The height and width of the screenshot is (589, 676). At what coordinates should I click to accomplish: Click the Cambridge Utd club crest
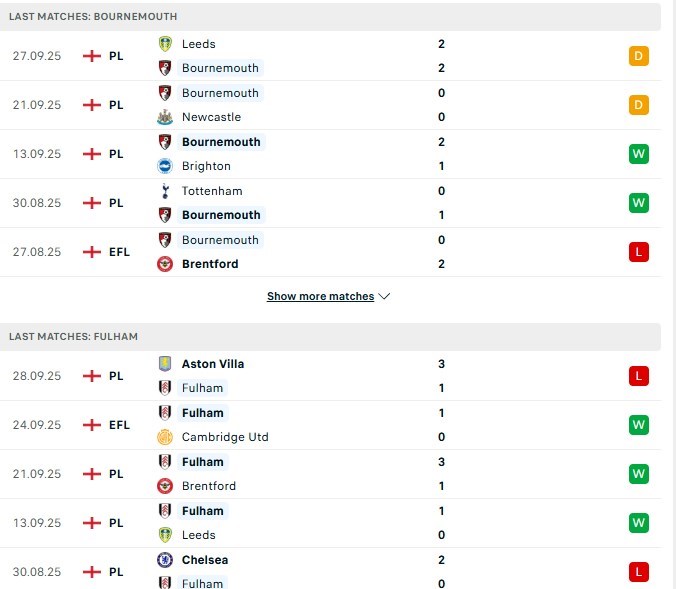(x=165, y=437)
